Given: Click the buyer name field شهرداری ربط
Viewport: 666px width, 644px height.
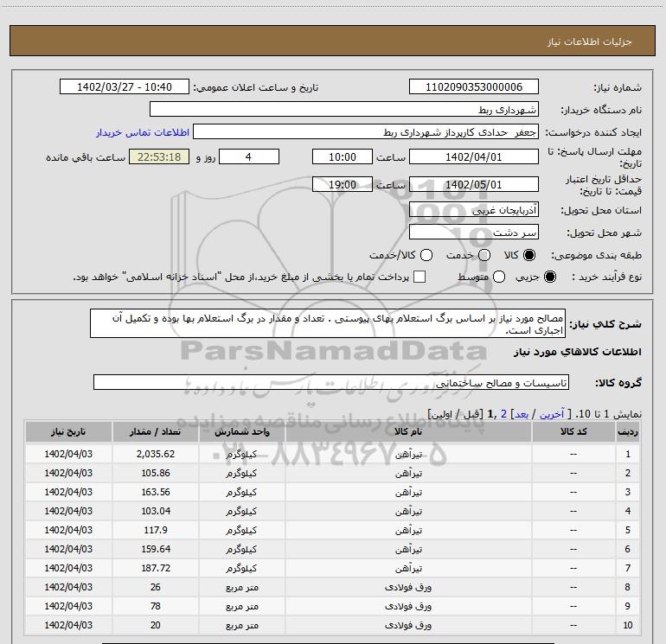Looking at the screenshot, I should [344, 110].
